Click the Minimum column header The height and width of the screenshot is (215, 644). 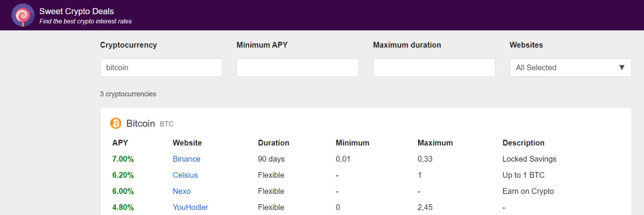352,143
